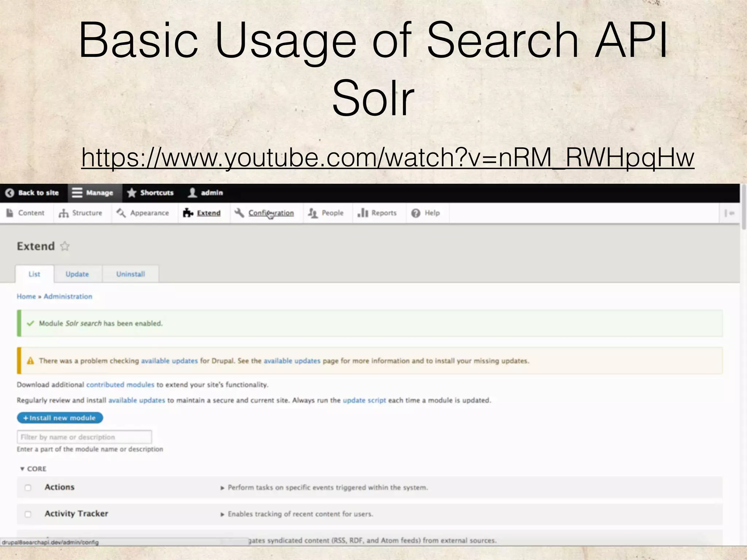747x560 pixels.
Task: Open the Content menu item
Action: point(31,213)
